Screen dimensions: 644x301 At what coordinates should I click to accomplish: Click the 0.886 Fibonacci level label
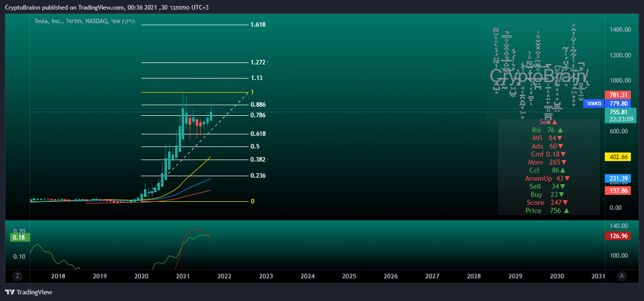pos(258,105)
